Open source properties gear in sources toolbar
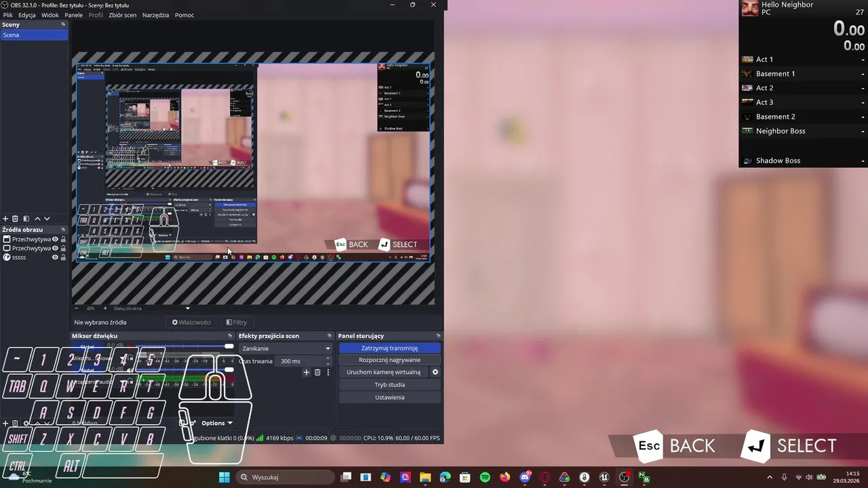This screenshot has width=868, height=488. (26, 423)
